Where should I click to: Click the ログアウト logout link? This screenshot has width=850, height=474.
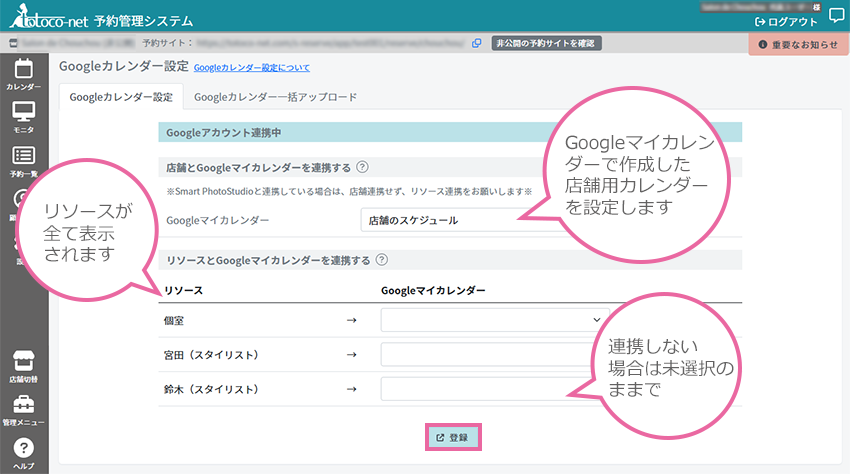point(786,22)
